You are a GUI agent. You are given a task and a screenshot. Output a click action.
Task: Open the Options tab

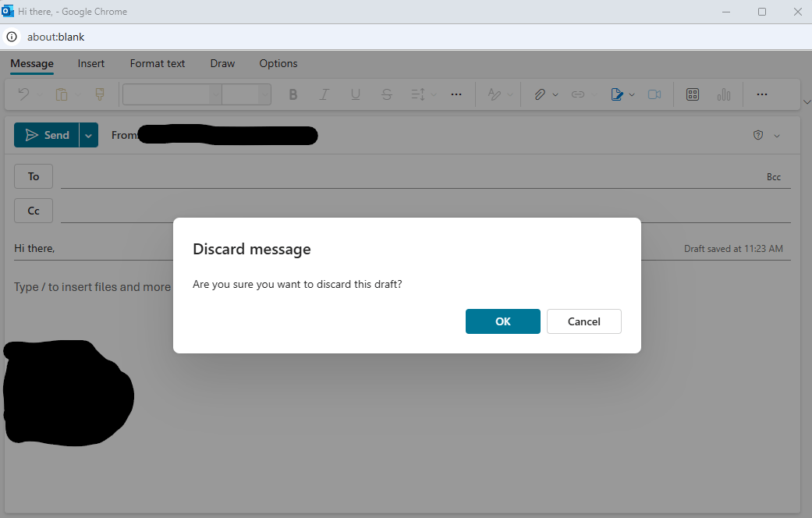coord(278,64)
